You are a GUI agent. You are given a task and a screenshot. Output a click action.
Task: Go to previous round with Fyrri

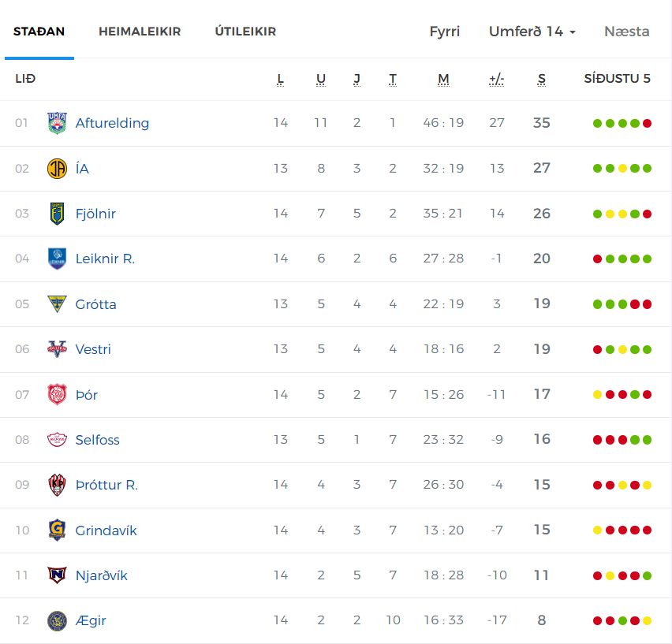(445, 32)
